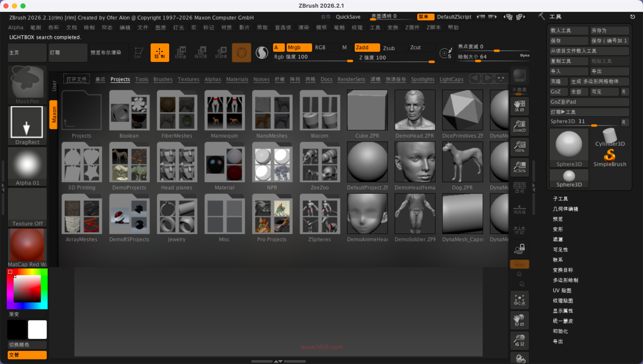
Task: Adjust the Rgb 强度 intensity slider
Action: pyautogui.click(x=313, y=57)
